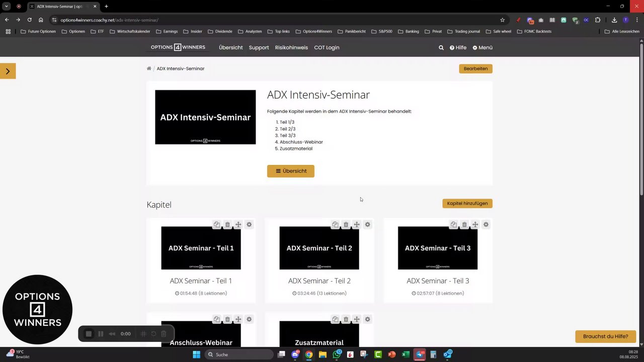Expand the left sidebar arrow
This screenshot has width=644, height=362.
(8, 71)
